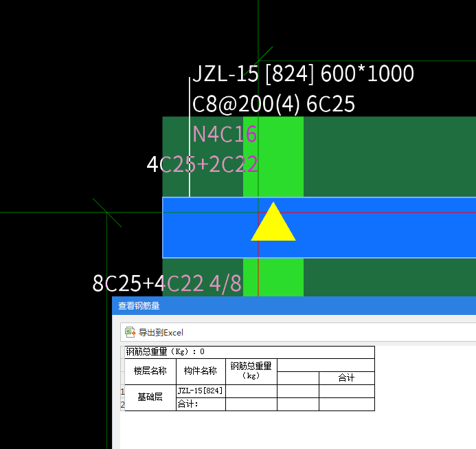Image resolution: width=476 pixels, height=449 pixels.
Task: Select the 基础层 floor name cell
Action: (150, 397)
